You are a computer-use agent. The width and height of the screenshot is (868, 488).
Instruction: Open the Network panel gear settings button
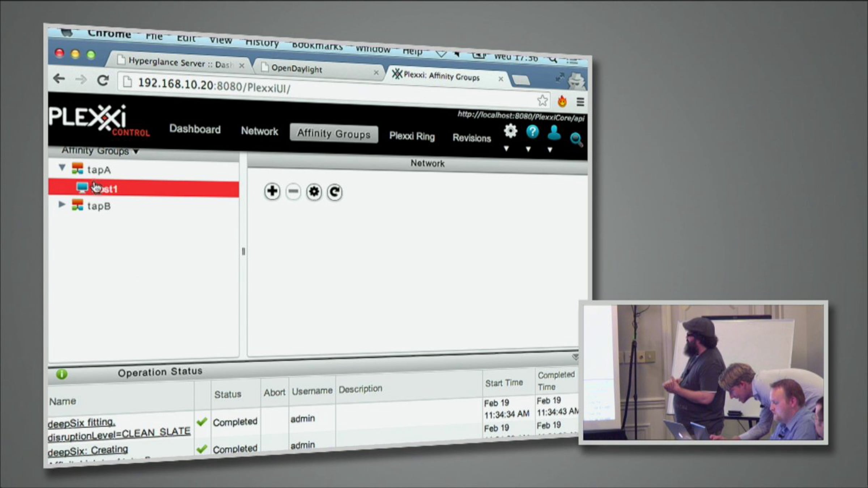pos(314,192)
